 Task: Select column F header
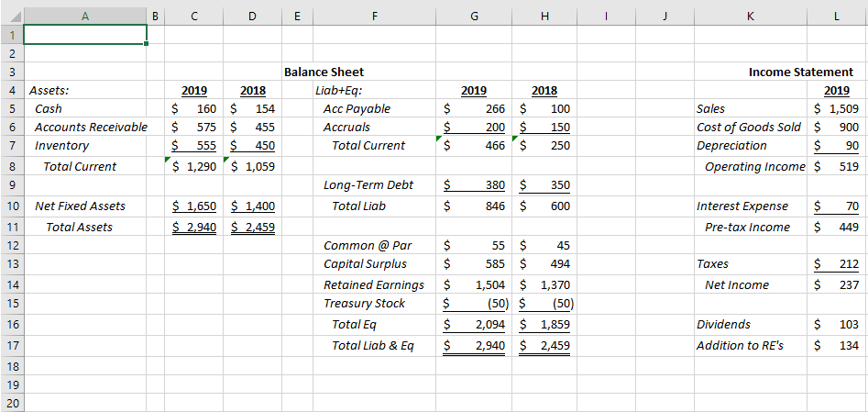click(375, 17)
